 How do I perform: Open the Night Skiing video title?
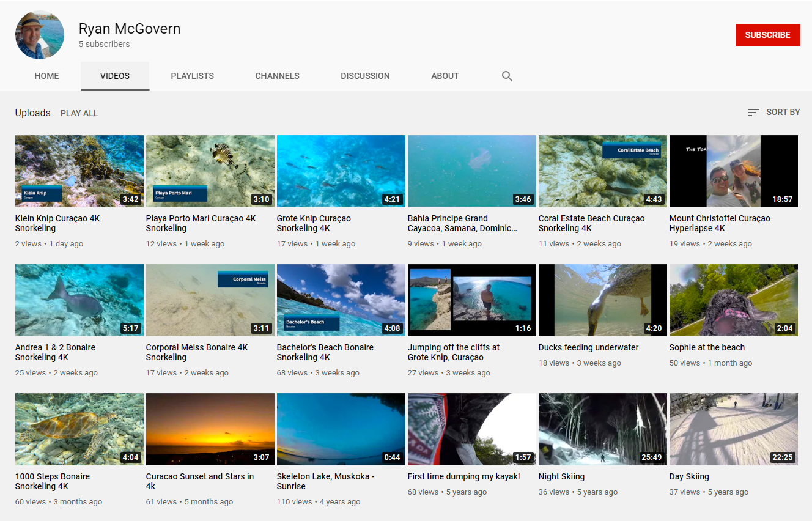561,476
